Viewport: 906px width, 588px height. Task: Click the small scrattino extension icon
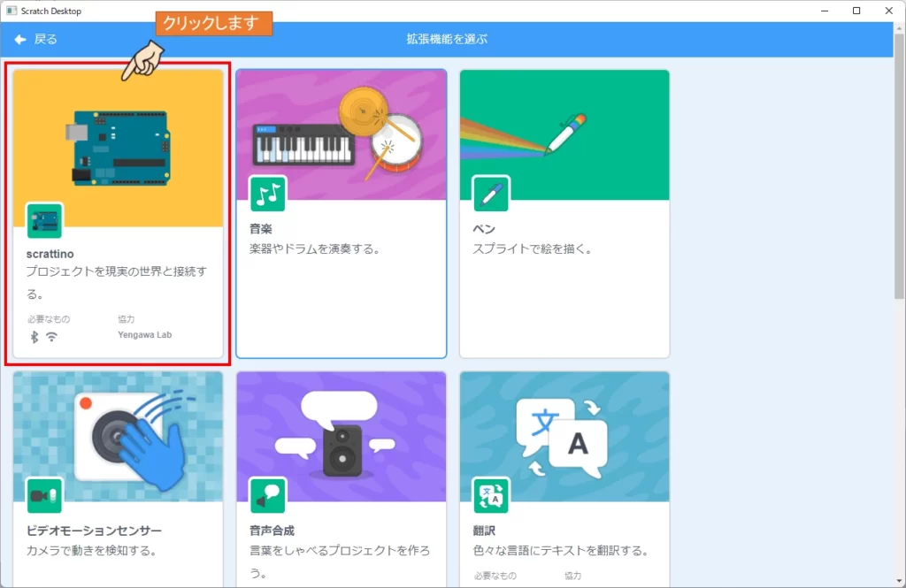click(x=44, y=221)
